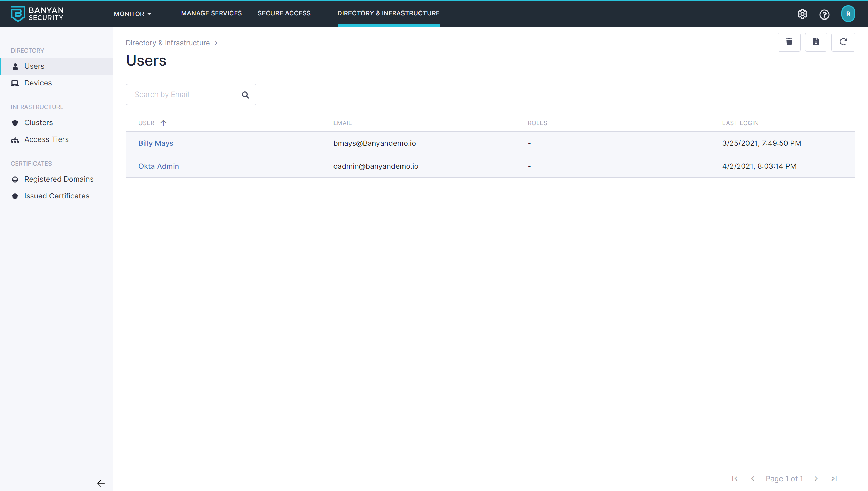The image size is (868, 491).
Task: Open the R user avatar menu
Action: click(848, 14)
